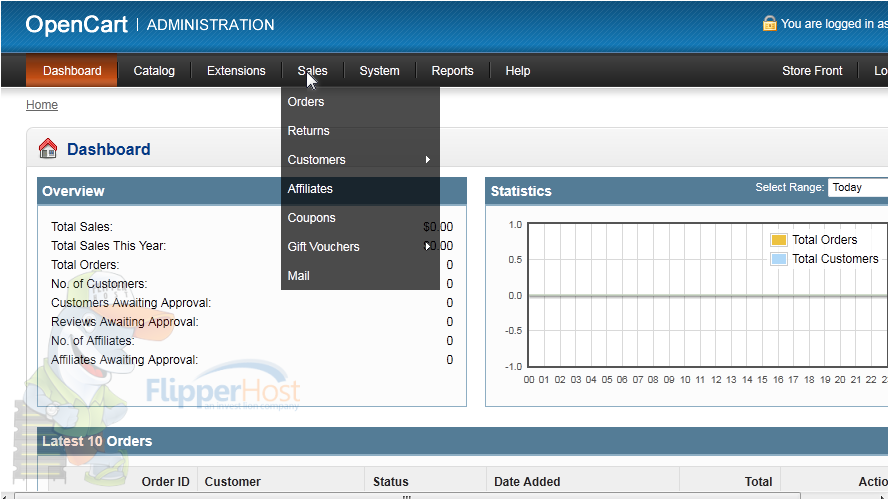Image resolution: width=889 pixels, height=500 pixels.
Task: Go to Store Front
Action: pyautogui.click(x=812, y=71)
